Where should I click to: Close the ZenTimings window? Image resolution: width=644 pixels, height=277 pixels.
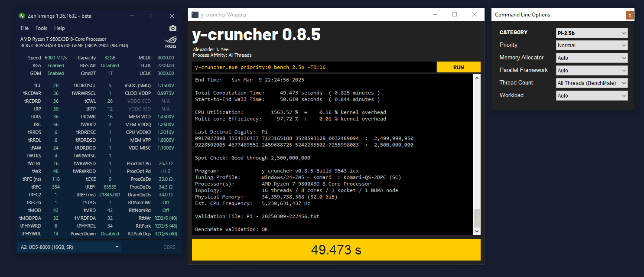(x=172, y=16)
